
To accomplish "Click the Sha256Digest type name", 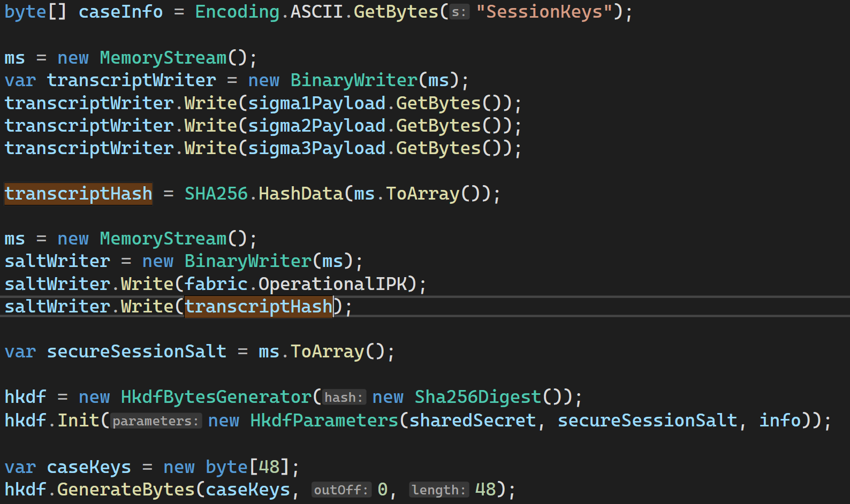I will (x=477, y=397).
